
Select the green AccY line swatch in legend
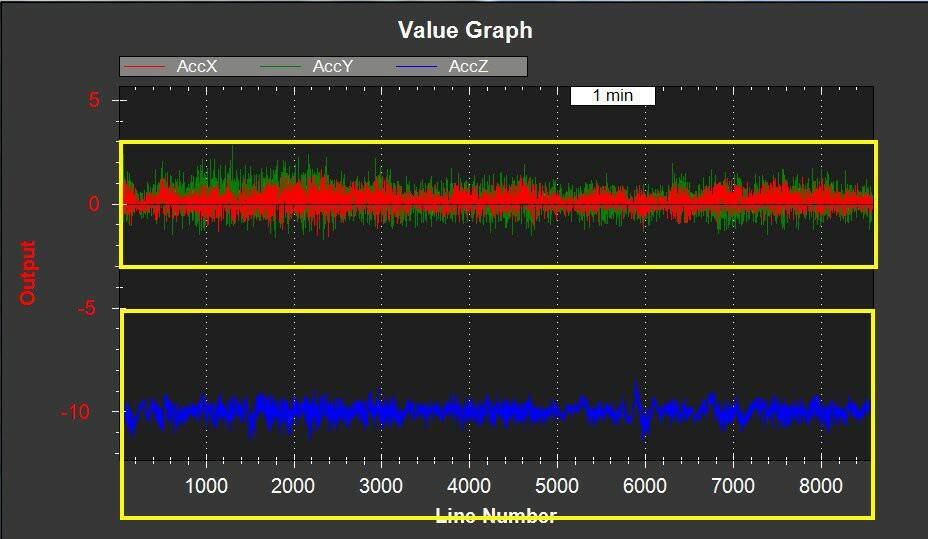pos(282,67)
